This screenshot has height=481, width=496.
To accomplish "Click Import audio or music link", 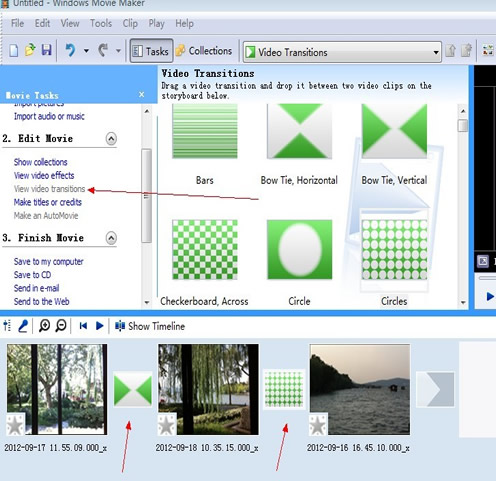I will [x=49, y=116].
